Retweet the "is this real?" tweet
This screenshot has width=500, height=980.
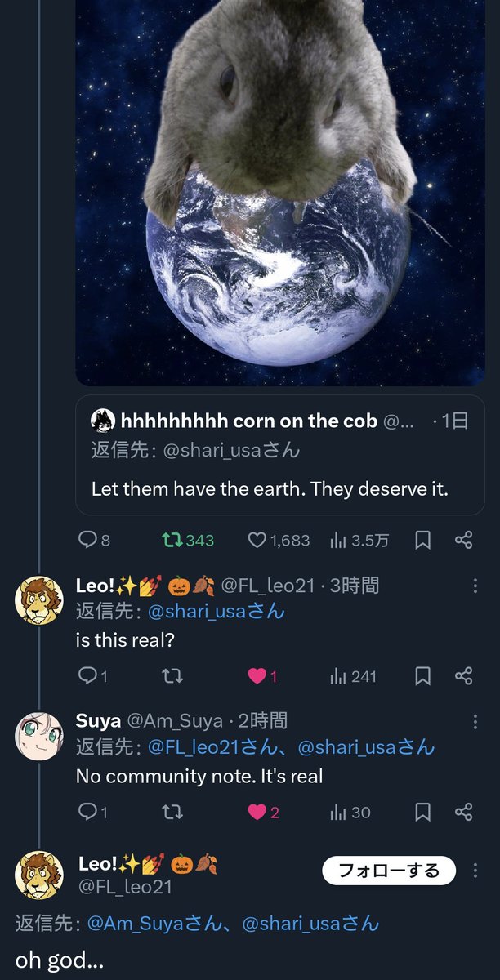click(172, 675)
